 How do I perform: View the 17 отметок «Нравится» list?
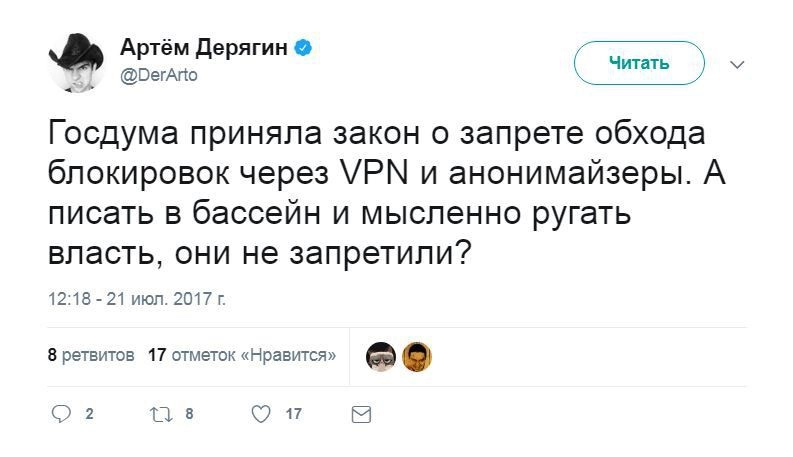point(241,355)
